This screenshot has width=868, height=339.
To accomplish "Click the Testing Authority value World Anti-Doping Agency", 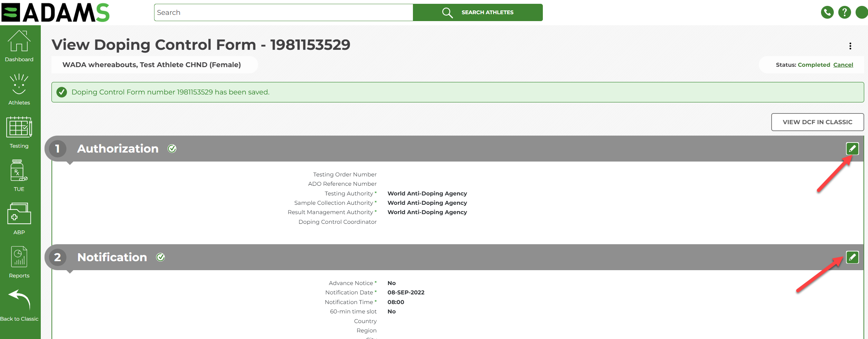I will pos(427,193).
